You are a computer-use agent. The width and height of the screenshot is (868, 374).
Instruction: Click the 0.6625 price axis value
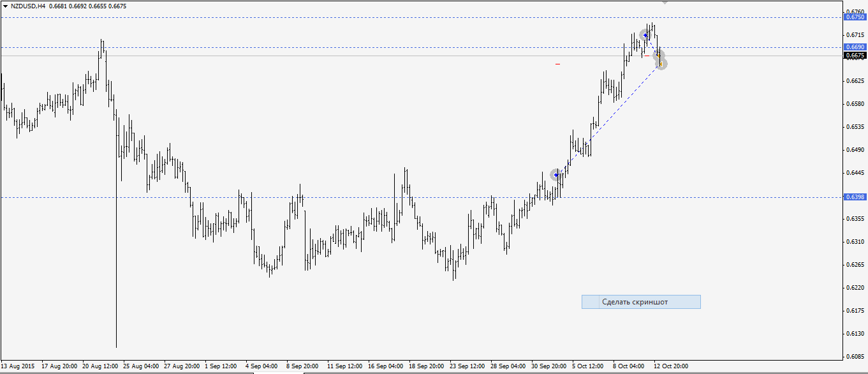[x=857, y=81]
